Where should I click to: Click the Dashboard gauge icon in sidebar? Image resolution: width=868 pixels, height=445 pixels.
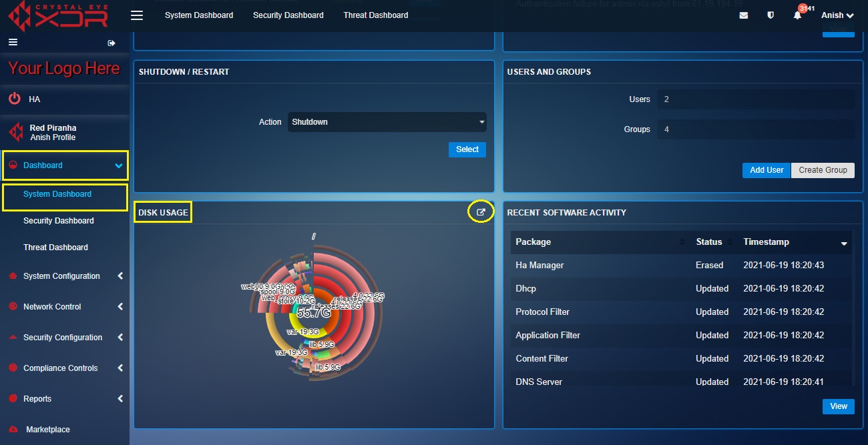[13, 165]
